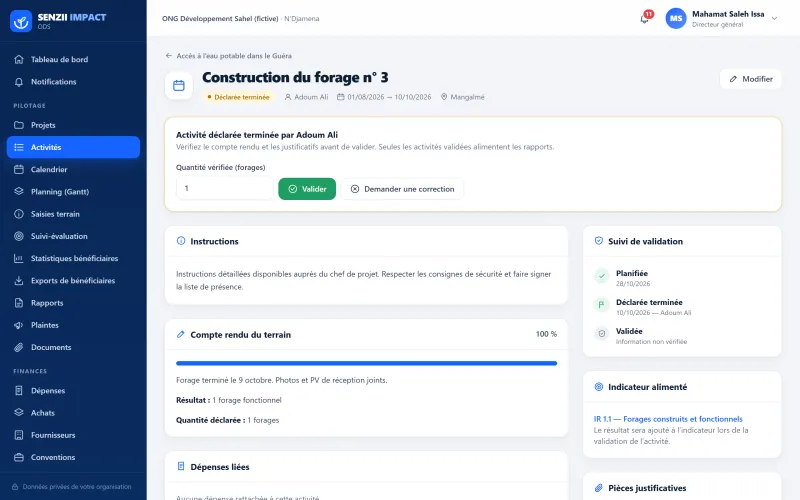Click the Rapports document icon
The height and width of the screenshot is (500, 800).
click(x=19, y=303)
